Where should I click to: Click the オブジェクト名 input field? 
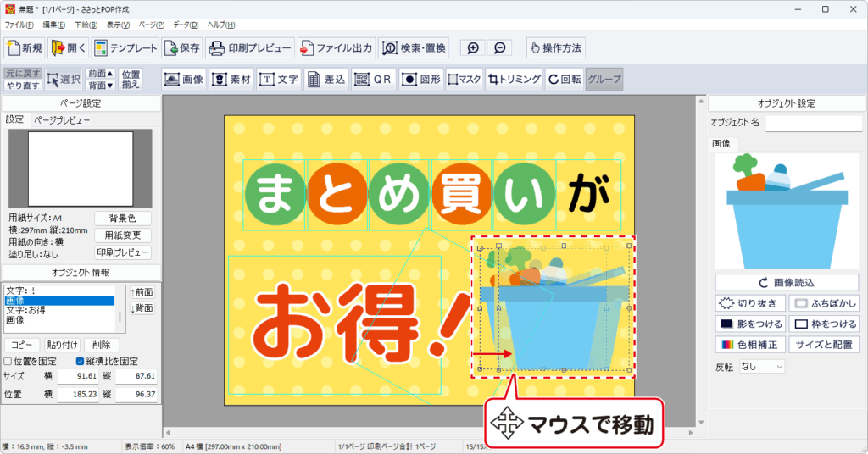click(x=813, y=124)
